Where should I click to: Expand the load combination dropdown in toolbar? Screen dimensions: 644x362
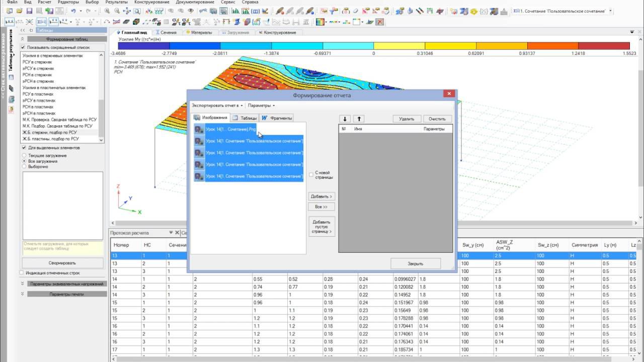point(611,11)
